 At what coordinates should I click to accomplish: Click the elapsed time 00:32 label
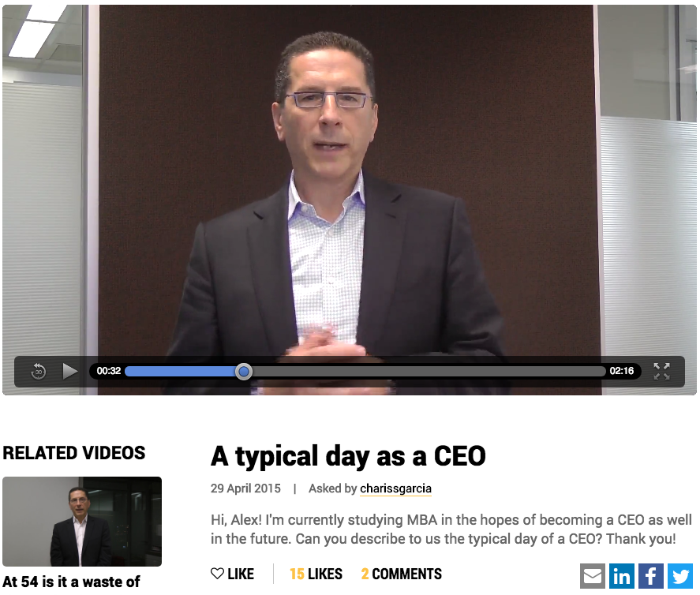(x=108, y=371)
